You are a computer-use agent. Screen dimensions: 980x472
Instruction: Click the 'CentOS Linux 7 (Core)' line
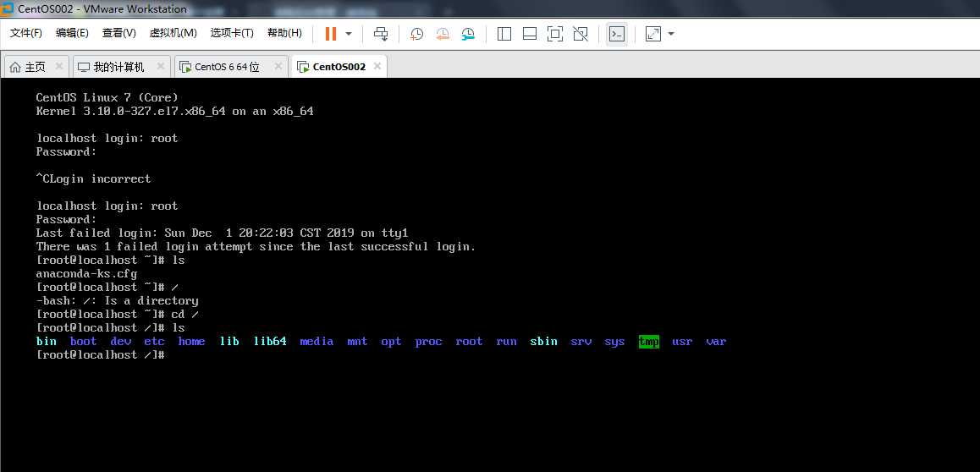pos(107,97)
